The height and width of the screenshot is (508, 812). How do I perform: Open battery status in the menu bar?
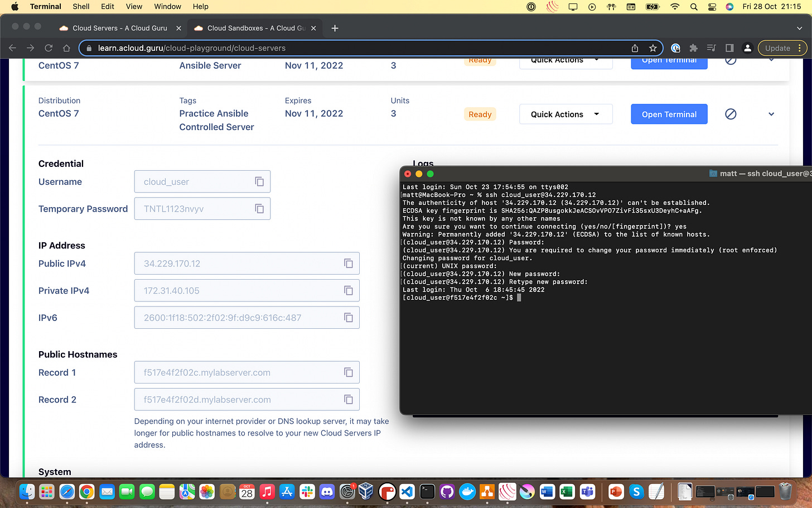point(652,7)
